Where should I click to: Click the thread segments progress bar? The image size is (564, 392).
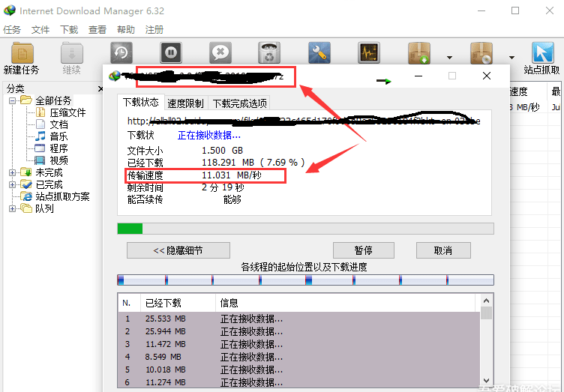pyautogui.click(x=306, y=280)
